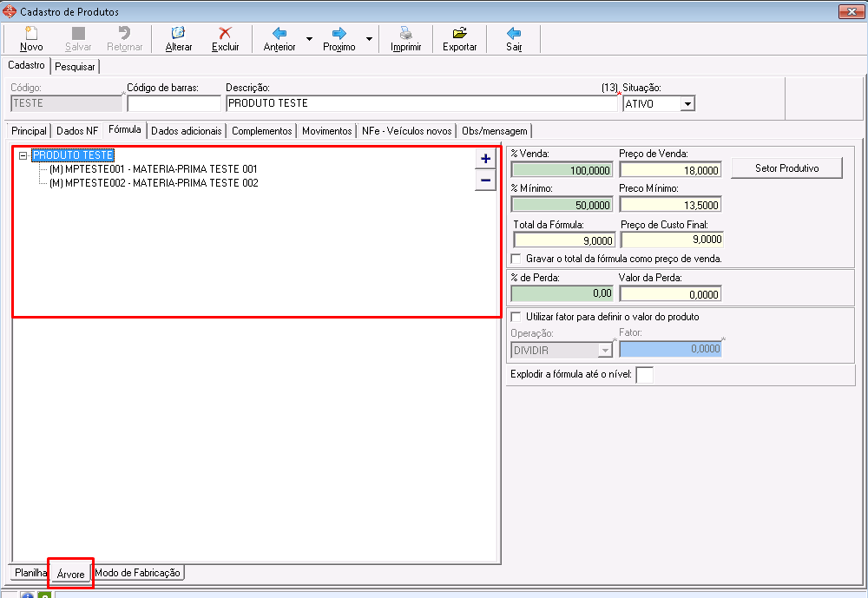Switch to the Planilha bottom tab

click(30, 573)
